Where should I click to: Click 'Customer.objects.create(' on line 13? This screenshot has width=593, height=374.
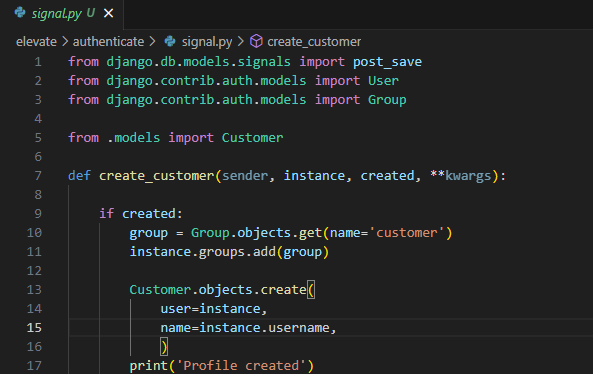click(x=222, y=290)
